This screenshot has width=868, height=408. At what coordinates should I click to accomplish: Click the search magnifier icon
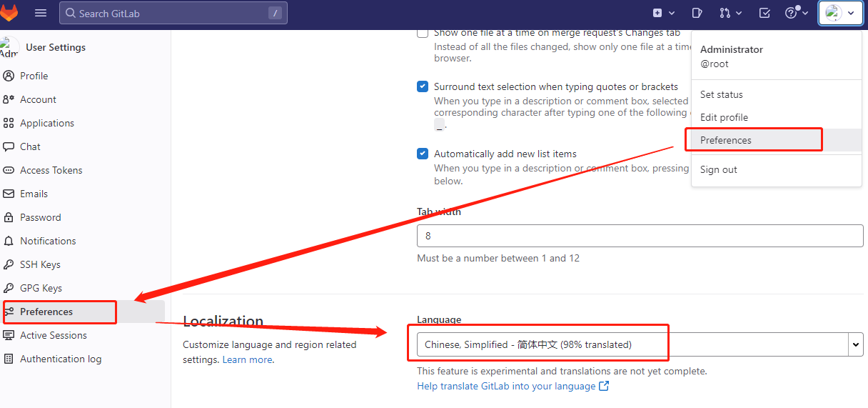coord(70,13)
